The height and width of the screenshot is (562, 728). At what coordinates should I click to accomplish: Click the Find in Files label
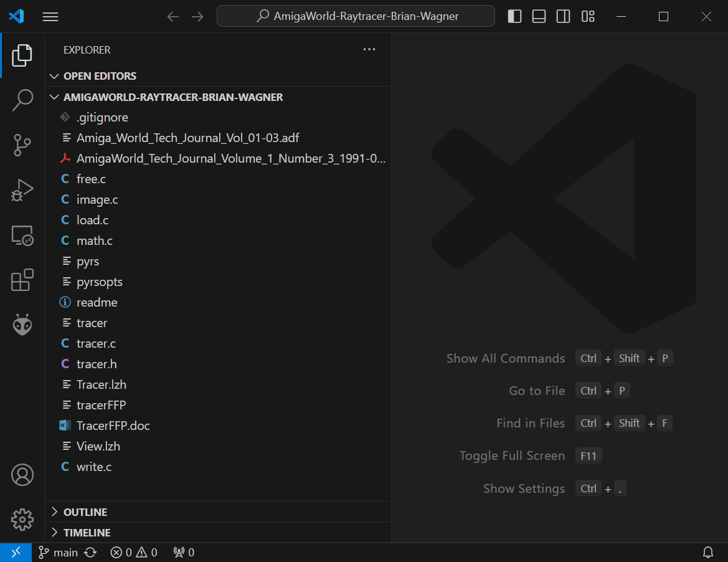(531, 423)
